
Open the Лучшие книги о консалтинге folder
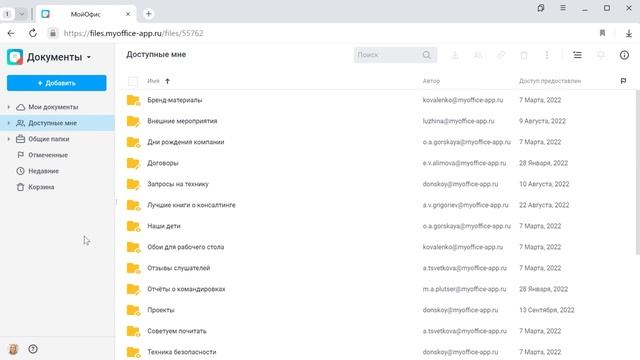click(191, 205)
